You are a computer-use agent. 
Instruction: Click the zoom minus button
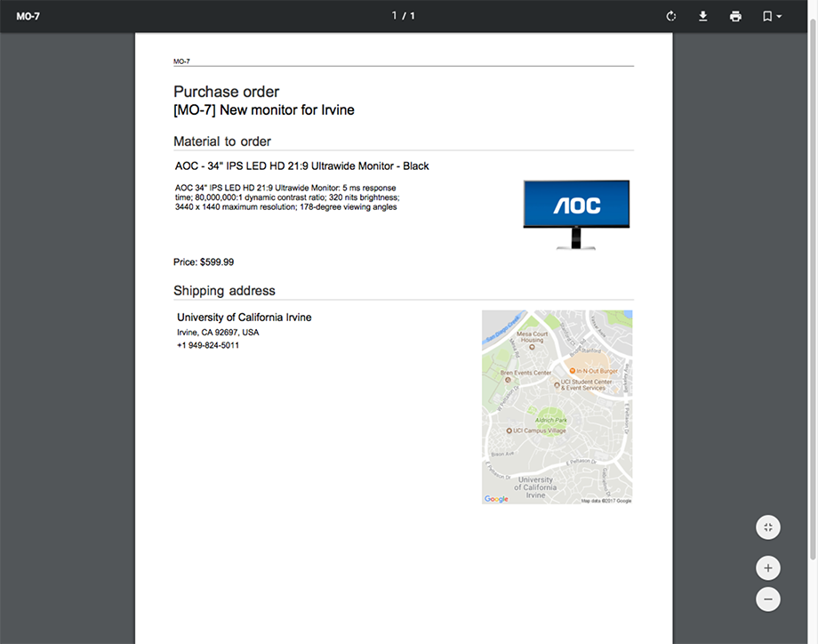(x=767, y=599)
